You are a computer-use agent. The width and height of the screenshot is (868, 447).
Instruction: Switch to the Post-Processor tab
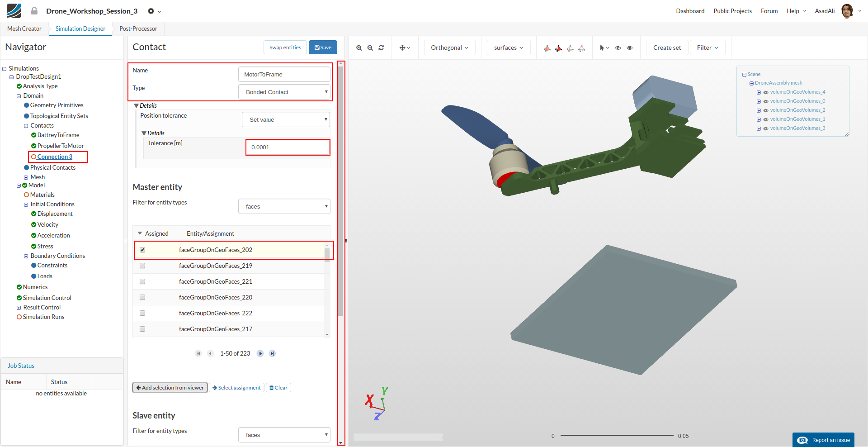[138, 29]
